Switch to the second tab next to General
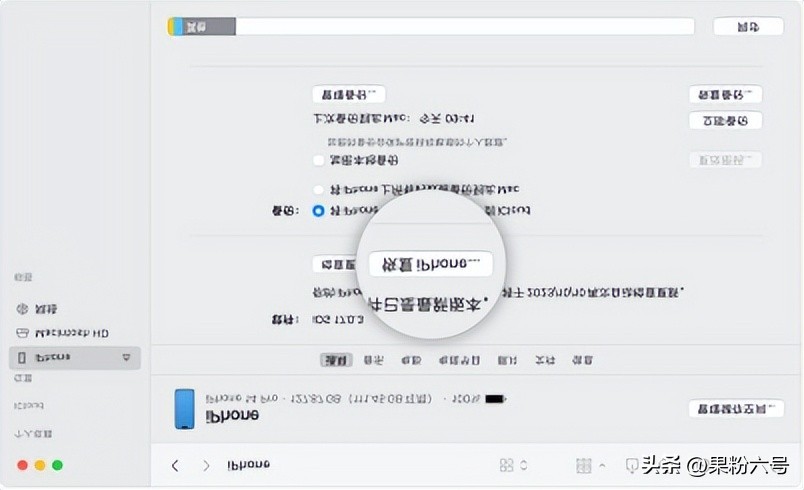Screen dimensions: 804x490 (373, 360)
